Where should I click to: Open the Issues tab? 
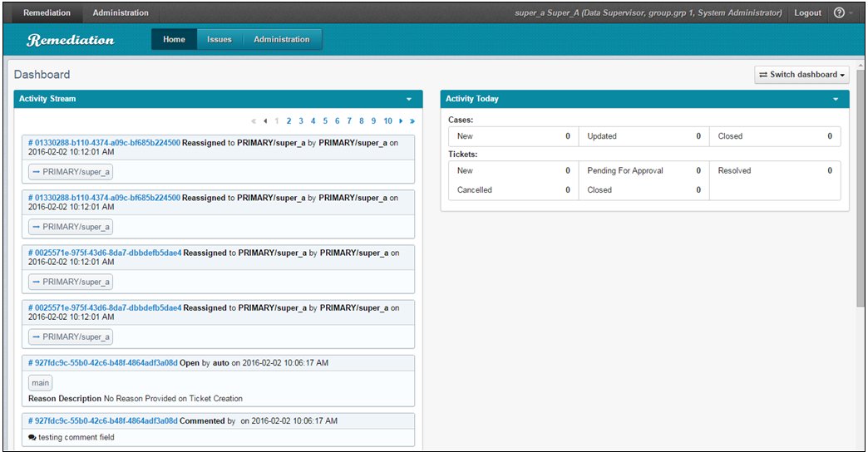219,40
